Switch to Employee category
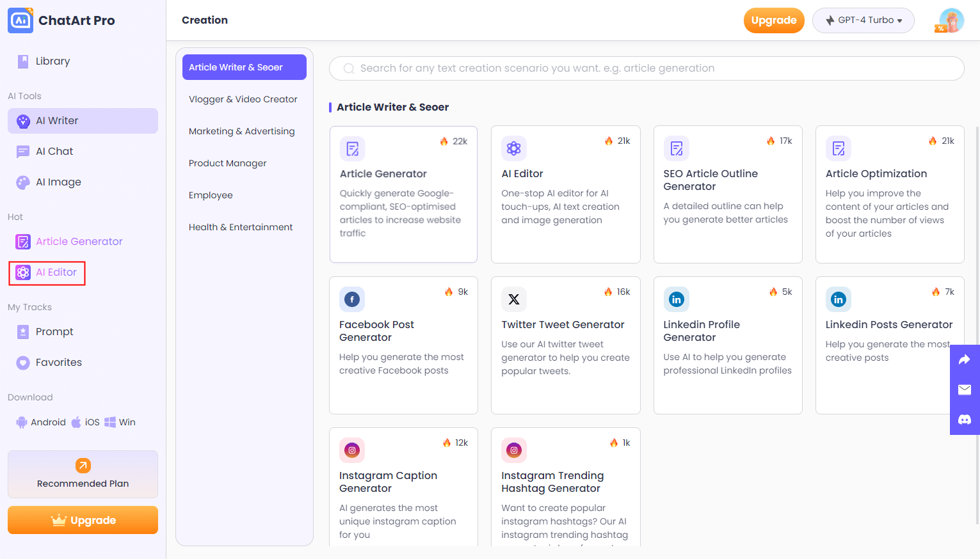 211,195
